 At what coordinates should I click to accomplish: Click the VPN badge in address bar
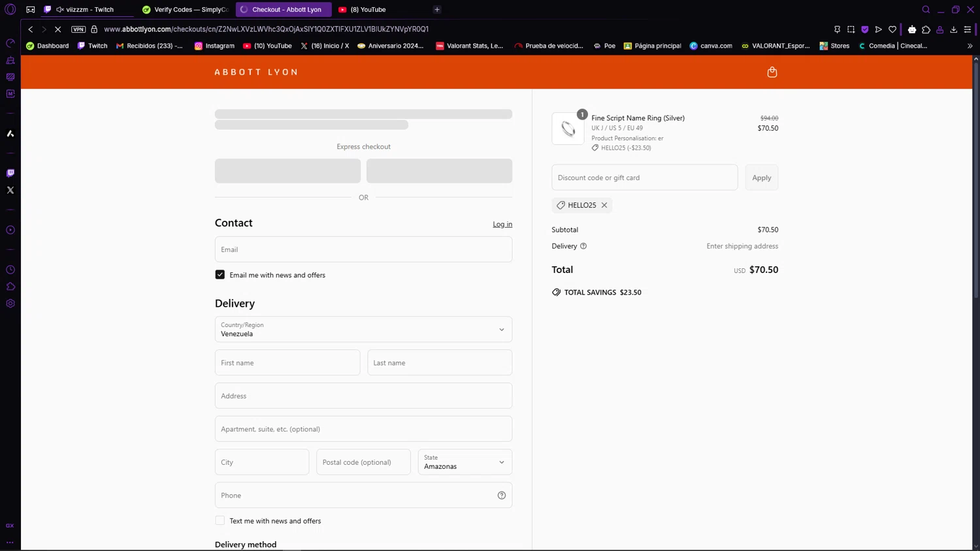(x=78, y=29)
